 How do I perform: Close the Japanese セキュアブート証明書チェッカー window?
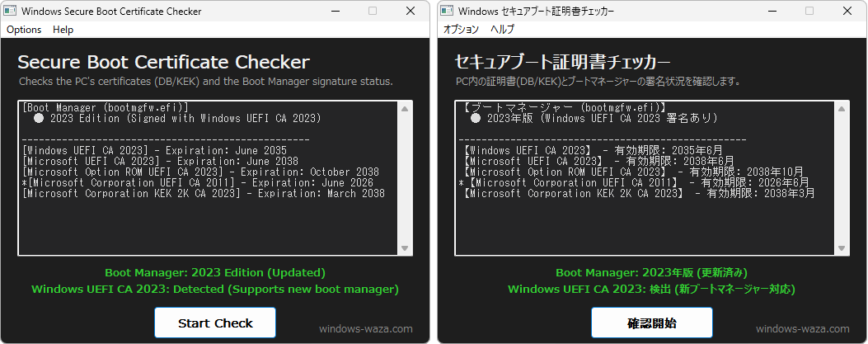pos(847,12)
